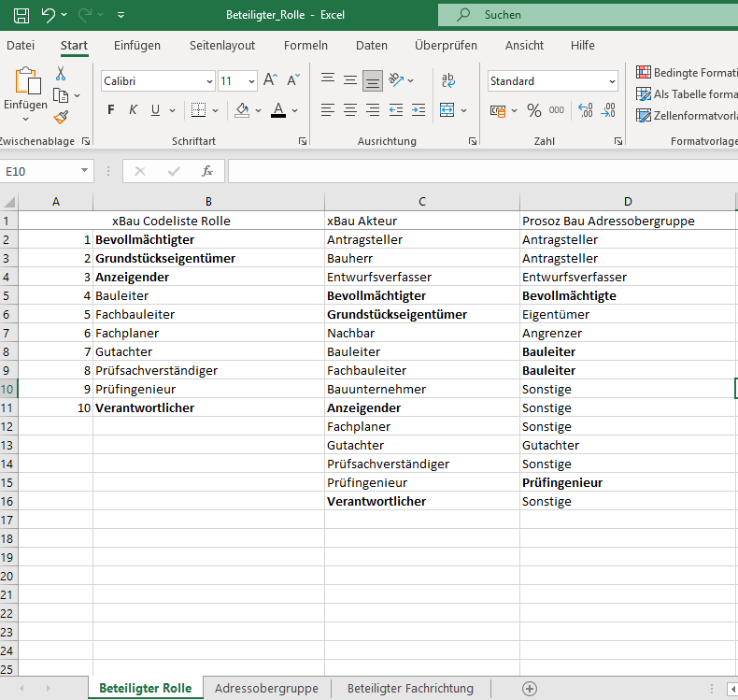Viewport: 738px width, 700px height.
Task: Switch to the Ansicht tab
Action: (x=524, y=45)
